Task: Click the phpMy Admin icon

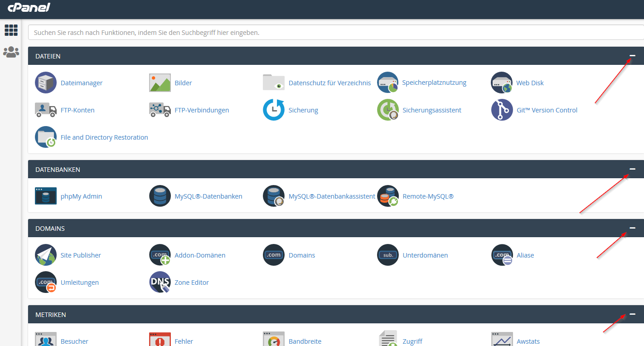Action: (x=46, y=196)
